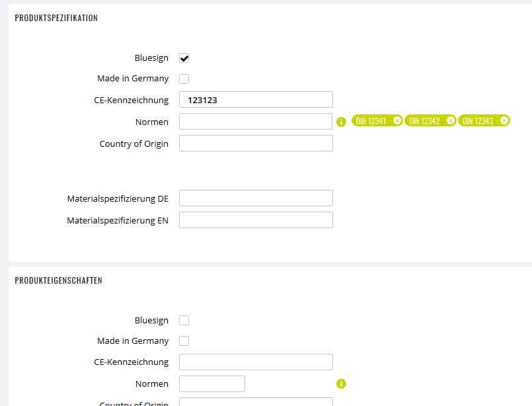Viewport: 532px width, 406px height.
Task: Select the DIN 12343 tag label
Action: tap(478, 121)
